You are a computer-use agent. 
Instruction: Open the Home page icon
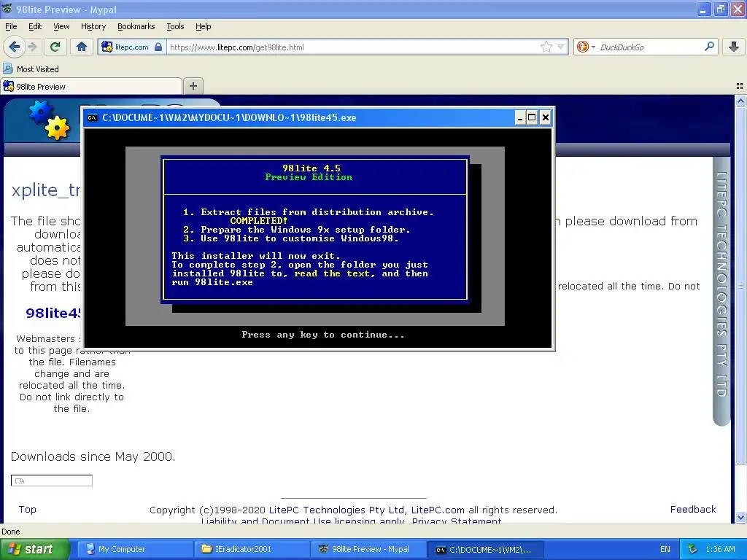pyautogui.click(x=82, y=47)
